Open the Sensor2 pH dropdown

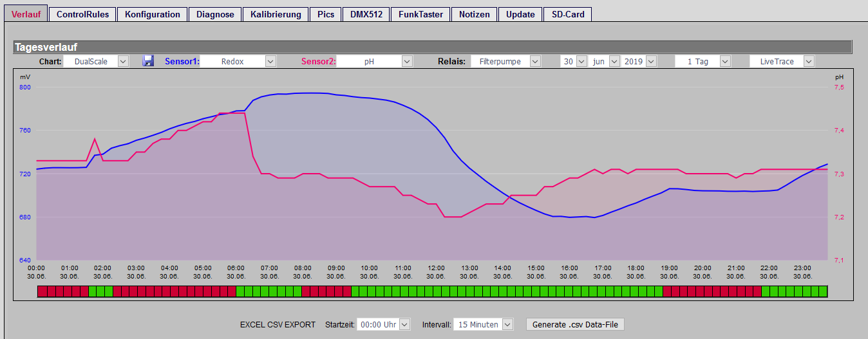pos(375,61)
